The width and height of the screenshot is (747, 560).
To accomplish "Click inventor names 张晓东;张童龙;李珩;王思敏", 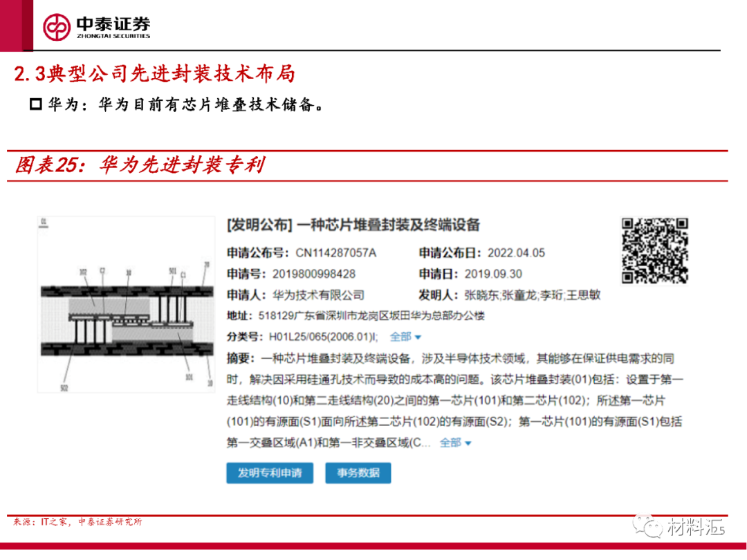I will click(533, 295).
